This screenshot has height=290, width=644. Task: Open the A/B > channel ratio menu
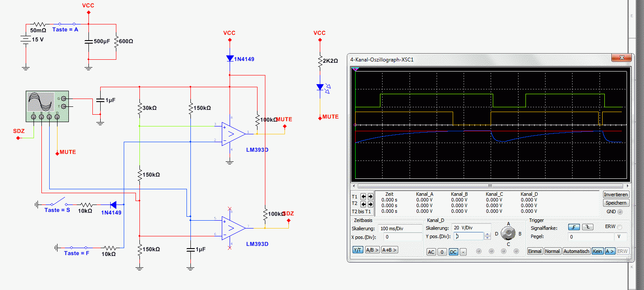point(372,250)
